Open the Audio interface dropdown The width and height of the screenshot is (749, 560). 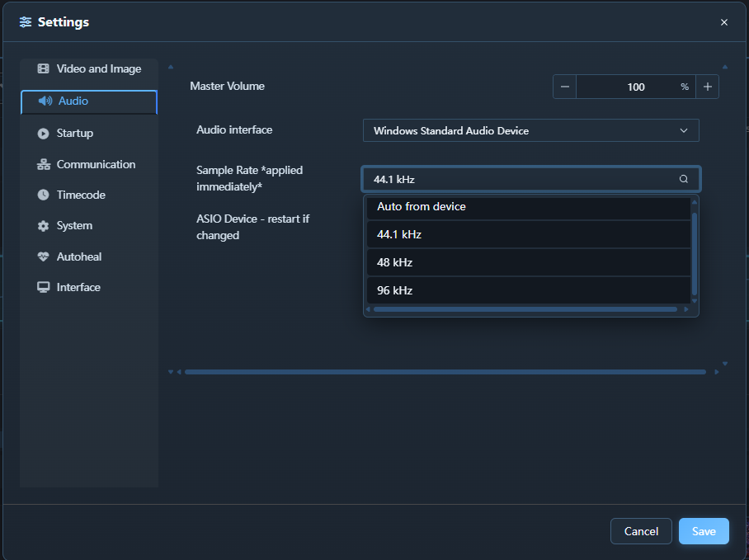tap(530, 130)
